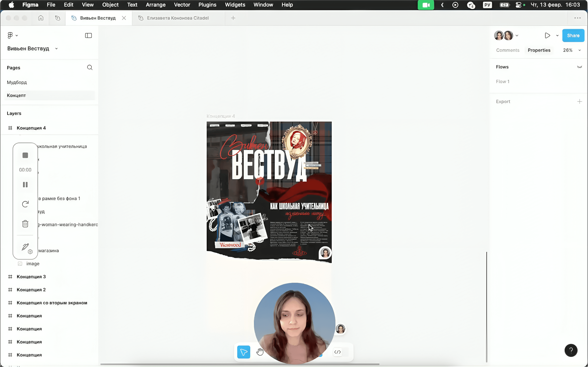This screenshot has height=367, width=588.
Task: Open the Plugins menu
Action: point(207,5)
